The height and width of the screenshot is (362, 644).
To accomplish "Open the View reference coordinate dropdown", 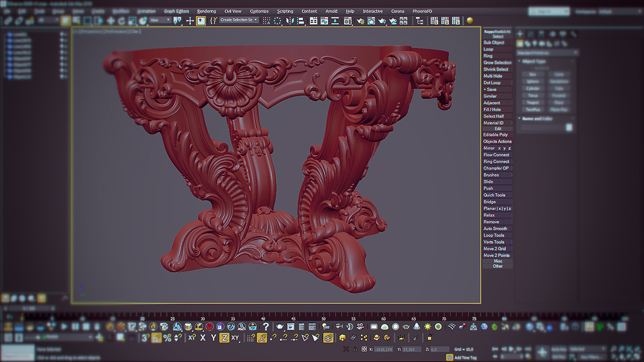I will 160,20.
